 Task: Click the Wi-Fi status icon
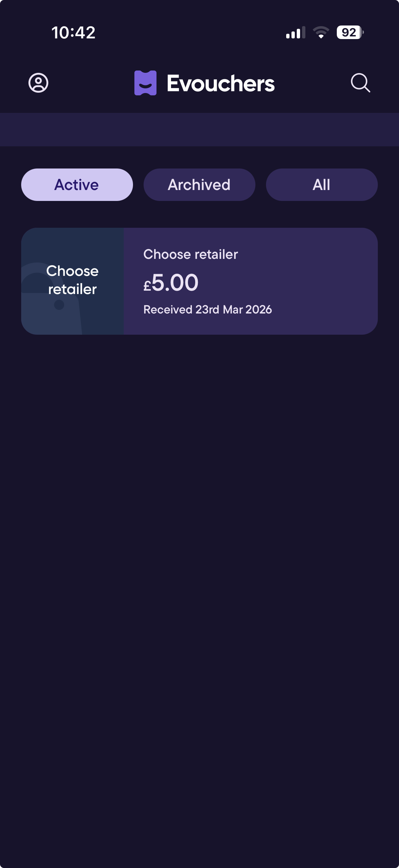click(x=321, y=32)
